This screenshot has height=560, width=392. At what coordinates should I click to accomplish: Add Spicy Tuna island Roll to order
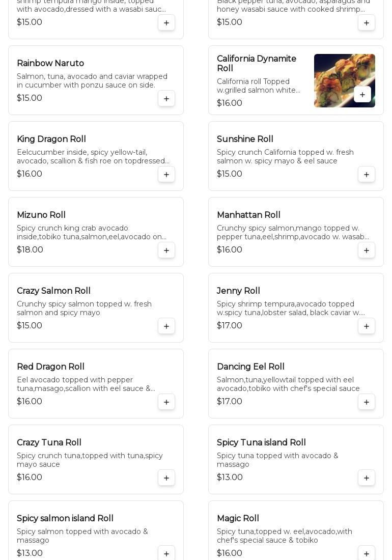367,478
